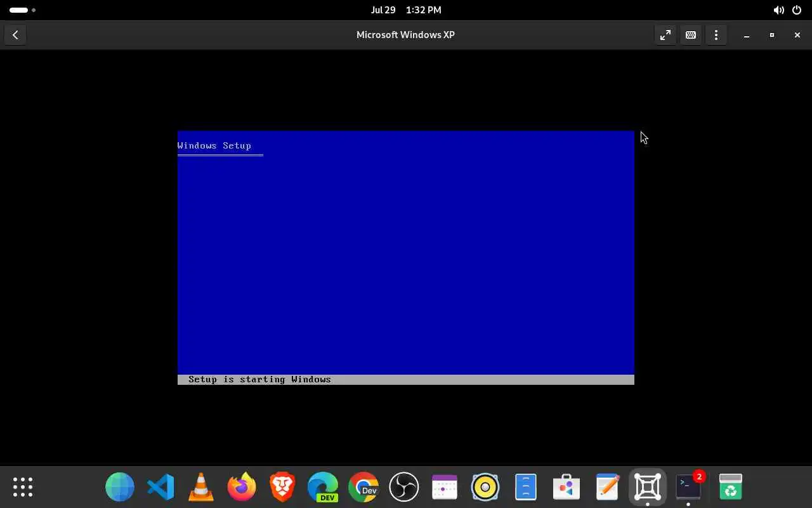Maximize the Microsoft Windows XP window
The image size is (812, 508).
[x=772, y=35]
